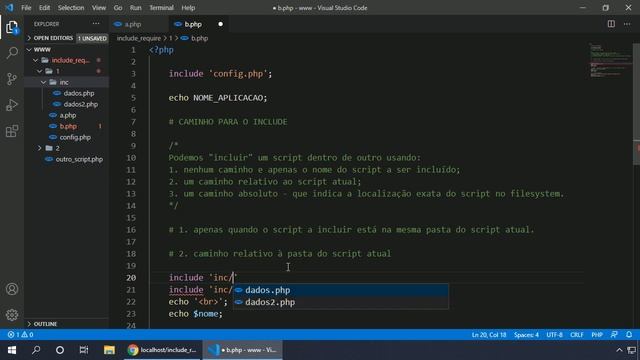Open dados2.php in explorer tree
The image size is (640, 360).
pyautogui.click(x=80, y=104)
